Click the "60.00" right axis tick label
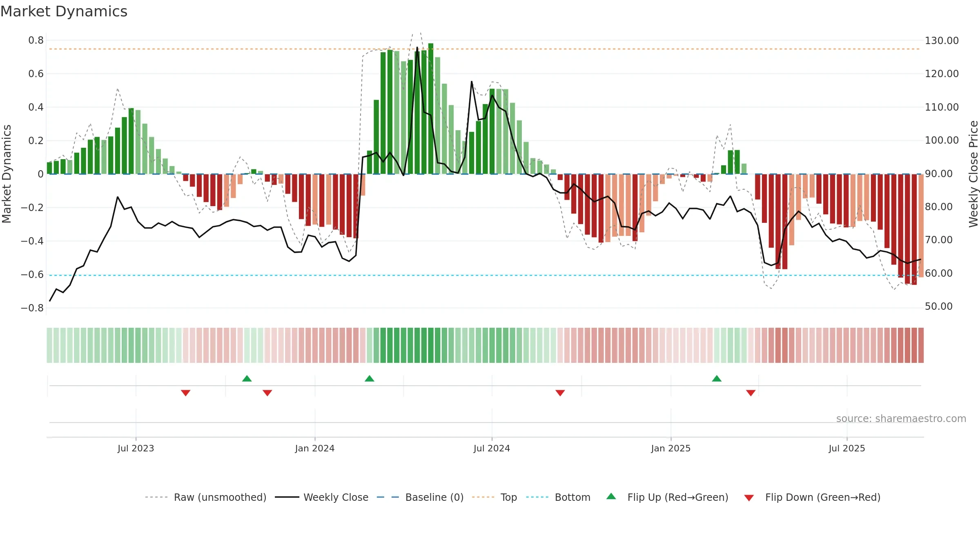Screen dimensions: 980x551 [x=939, y=273]
